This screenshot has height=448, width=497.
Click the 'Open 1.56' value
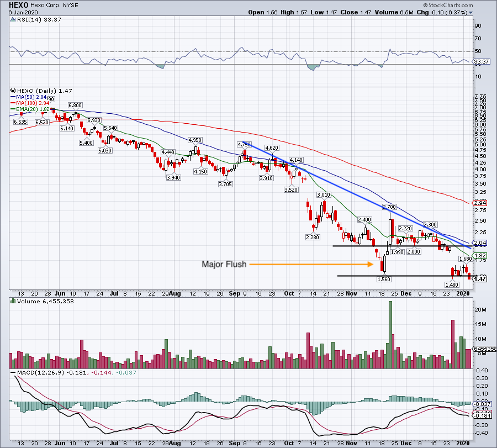tap(263, 13)
